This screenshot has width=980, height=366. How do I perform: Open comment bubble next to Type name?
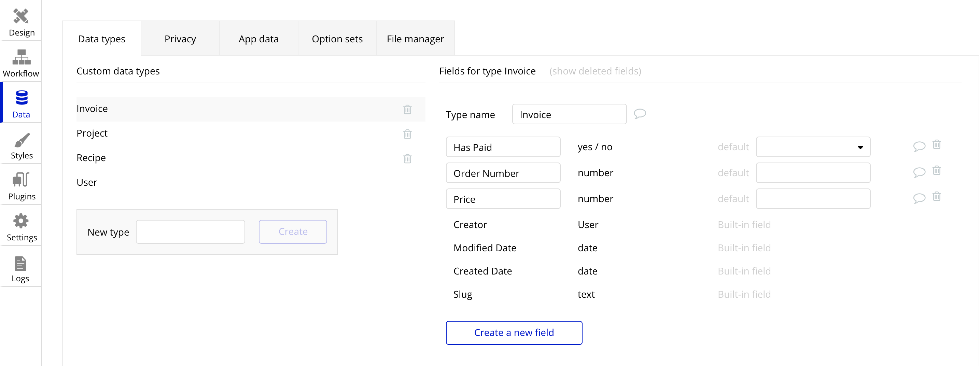tap(640, 114)
